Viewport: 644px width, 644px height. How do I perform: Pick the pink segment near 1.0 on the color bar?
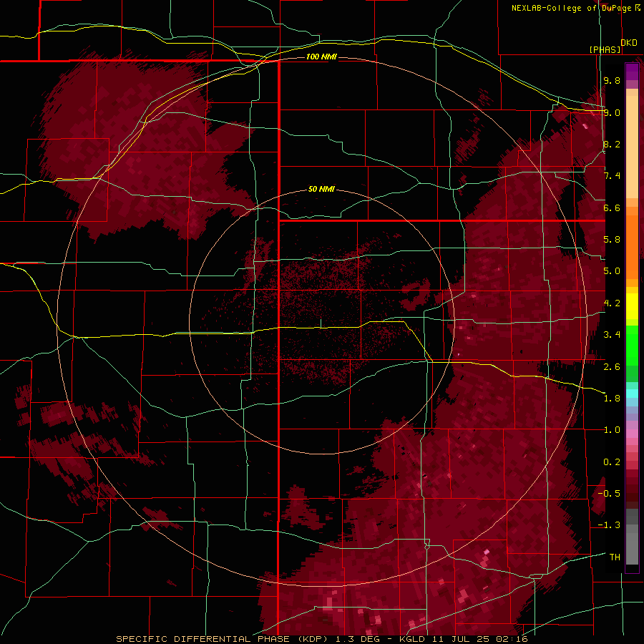(632, 433)
